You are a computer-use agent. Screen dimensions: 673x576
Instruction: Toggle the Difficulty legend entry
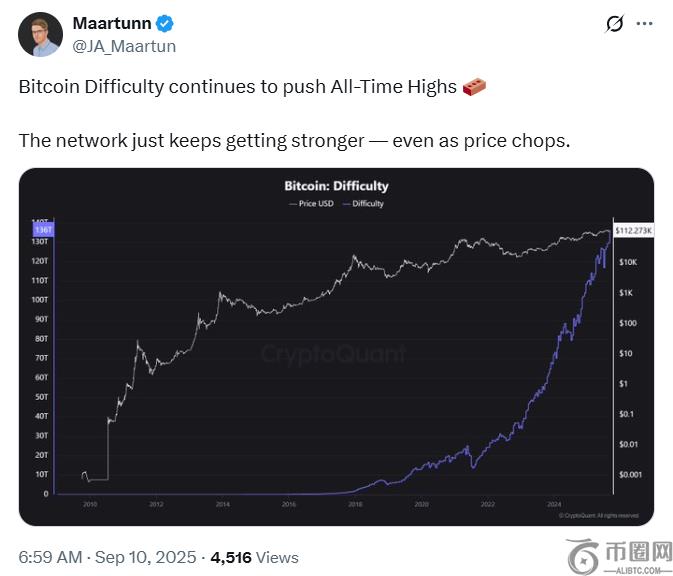coord(363,203)
